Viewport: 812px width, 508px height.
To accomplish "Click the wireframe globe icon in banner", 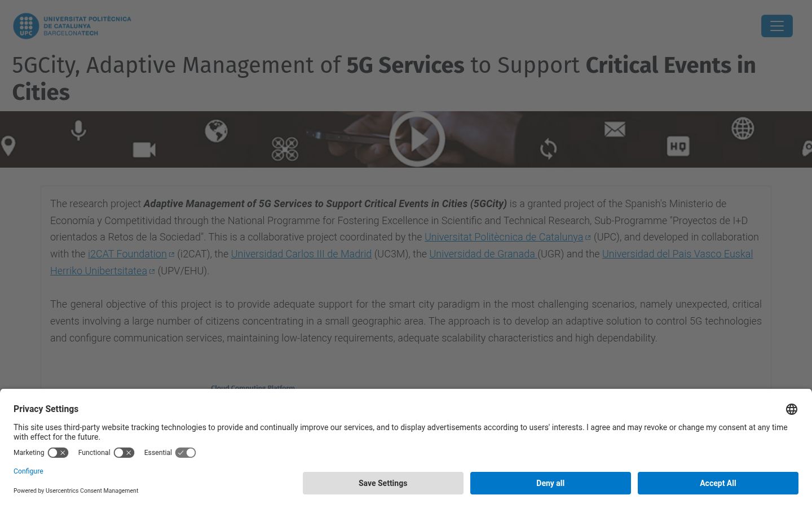I will pyautogui.click(x=743, y=128).
